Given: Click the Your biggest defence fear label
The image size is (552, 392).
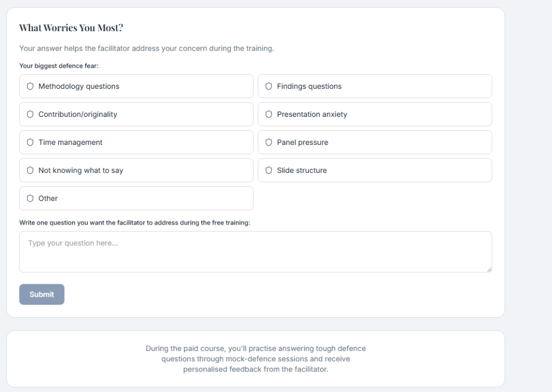Looking at the screenshot, I should (x=59, y=66).
